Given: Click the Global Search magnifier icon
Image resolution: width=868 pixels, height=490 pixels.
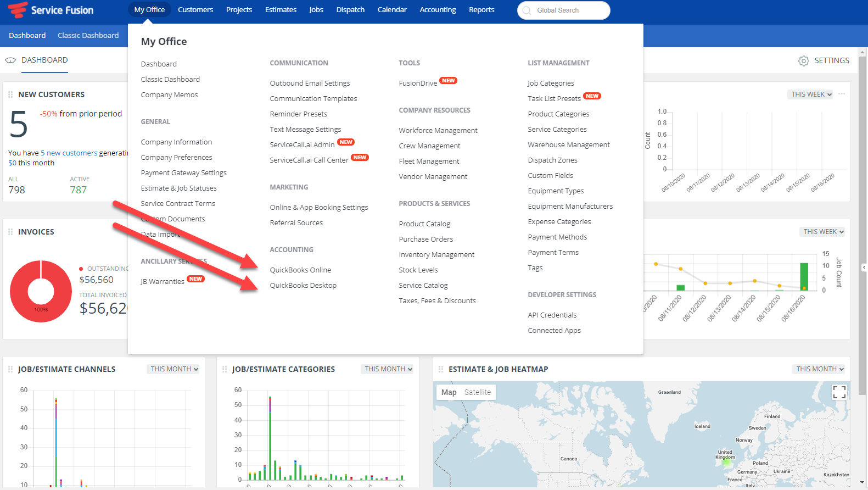Looking at the screenshot, I should click(x=527, y=10).
